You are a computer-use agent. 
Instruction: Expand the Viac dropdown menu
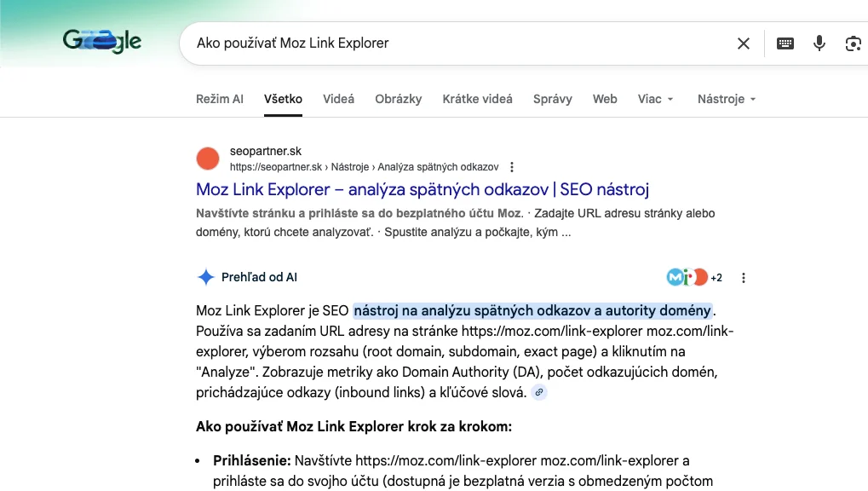656,99
